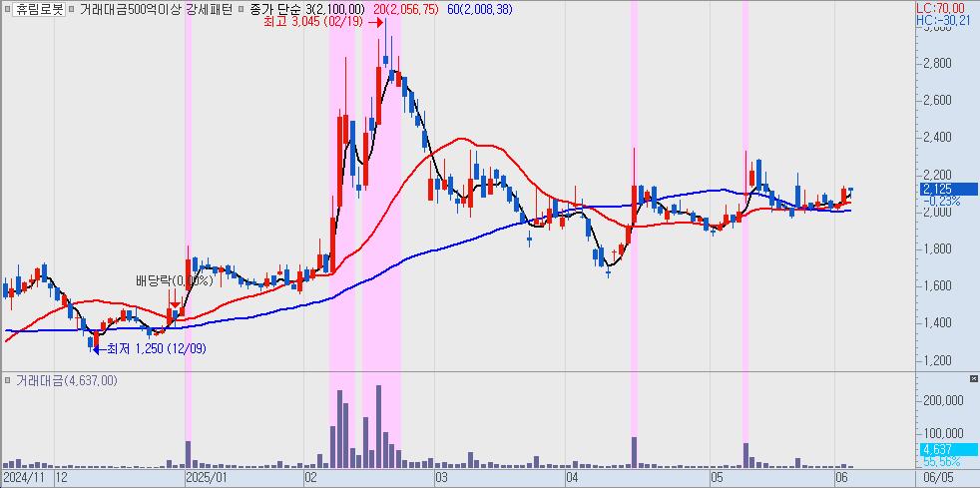Click the 06 month label on time axis
Viewport: 980px width, 488px height.
pos(842,477)
